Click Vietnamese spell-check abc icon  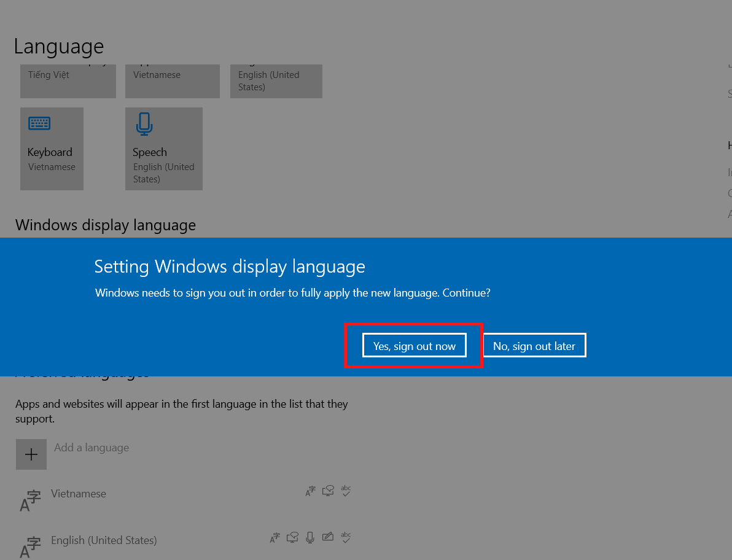(346, 491)
